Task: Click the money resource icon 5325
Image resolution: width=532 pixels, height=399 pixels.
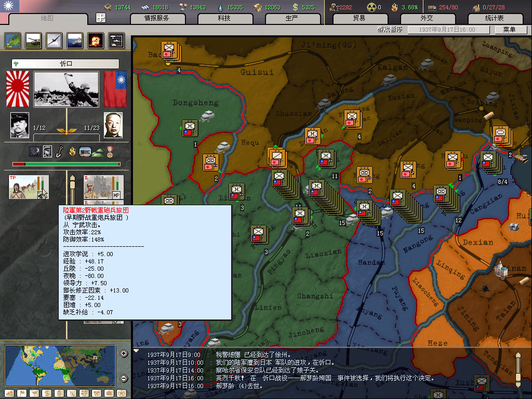Action: click(296, 7)
